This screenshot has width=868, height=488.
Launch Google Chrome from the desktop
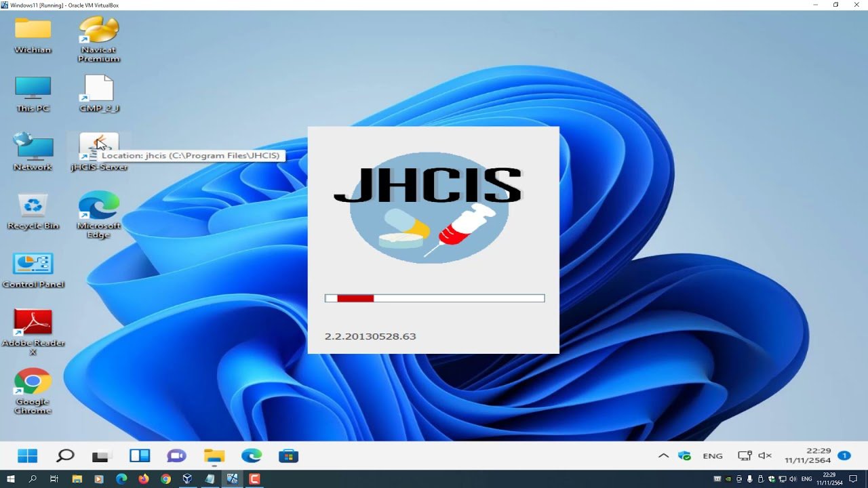pyautogui.click(x=32, y=380)
